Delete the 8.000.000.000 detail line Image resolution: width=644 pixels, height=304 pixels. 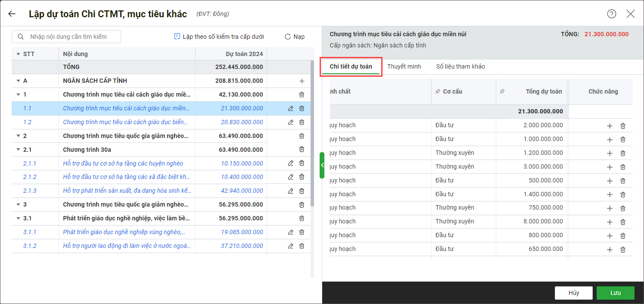click(622, 222)
